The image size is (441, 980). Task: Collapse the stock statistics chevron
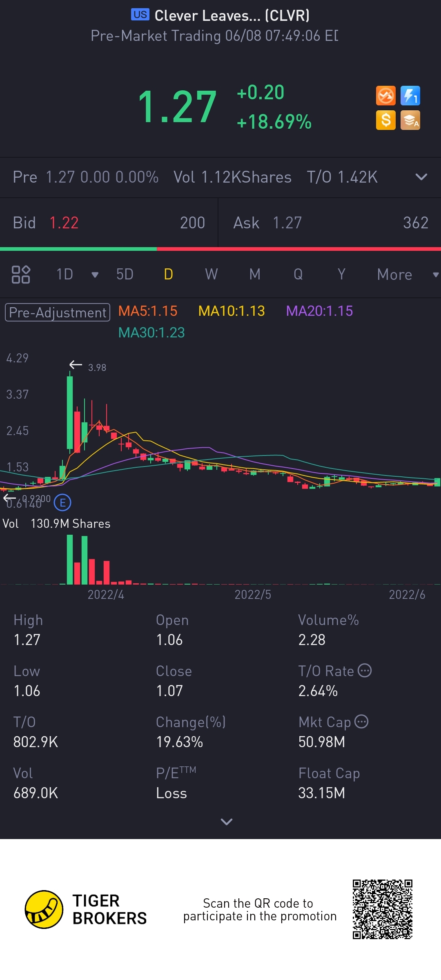227,822
